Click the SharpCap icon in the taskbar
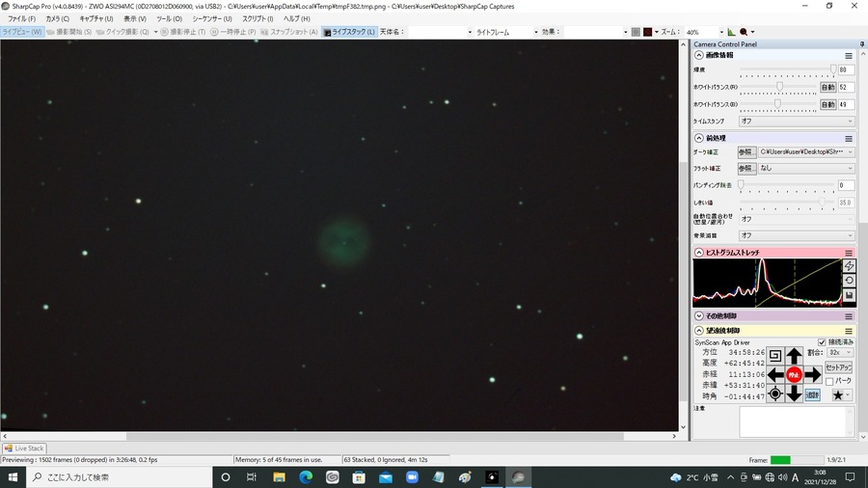 [x=518, y=477]
